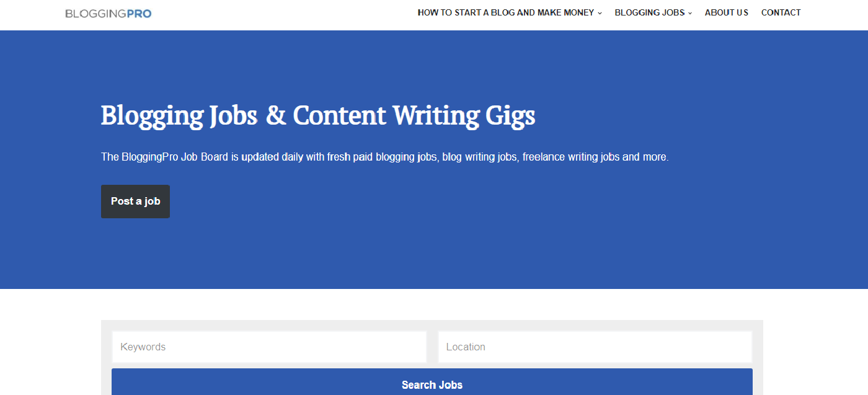Focus the Location input field
This screenshot has height=395, width=868.
pos(595,347)
